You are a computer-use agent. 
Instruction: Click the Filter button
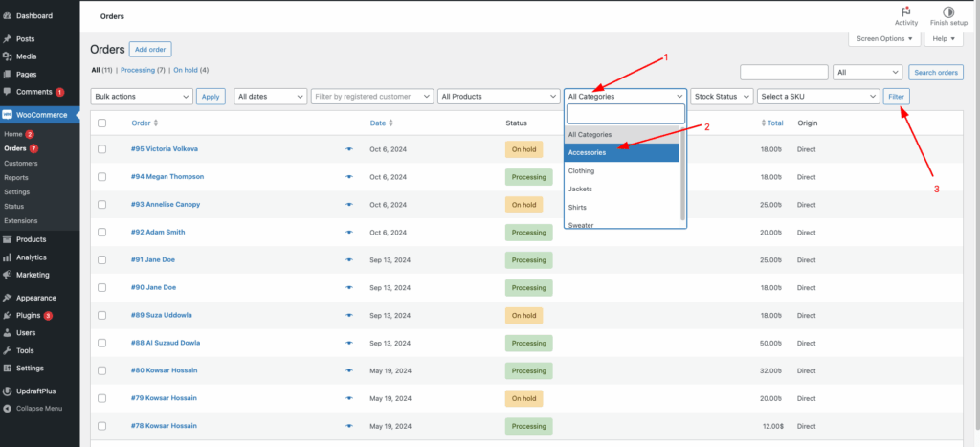click(x=896, y=97)
